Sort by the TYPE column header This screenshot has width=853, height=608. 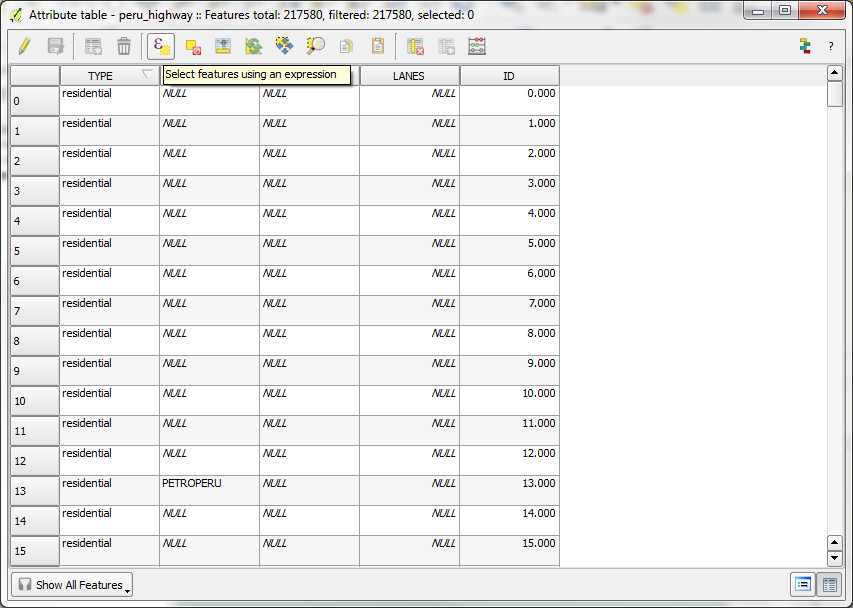click(x=100, y=76)
